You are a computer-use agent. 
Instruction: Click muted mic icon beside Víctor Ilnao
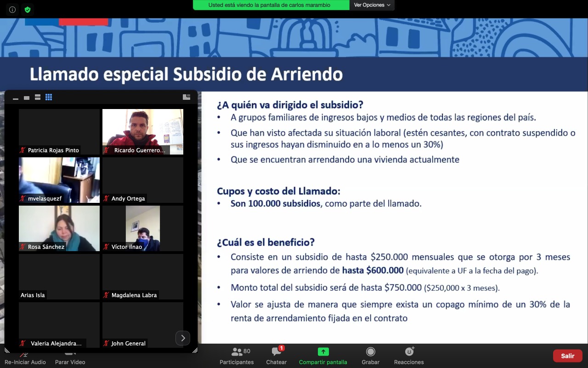(x=107, y=247)
